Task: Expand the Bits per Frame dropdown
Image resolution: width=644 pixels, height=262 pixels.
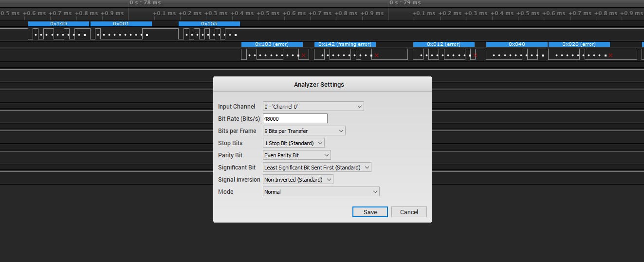Action: pos(304,131)
